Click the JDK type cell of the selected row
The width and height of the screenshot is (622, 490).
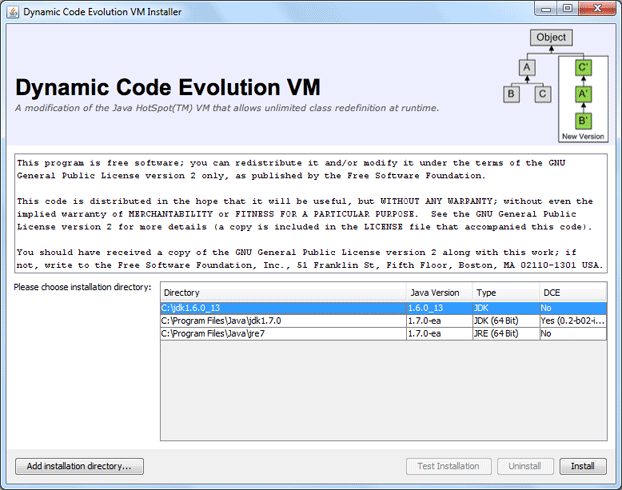pyautogui.click(x=506, y=308)
